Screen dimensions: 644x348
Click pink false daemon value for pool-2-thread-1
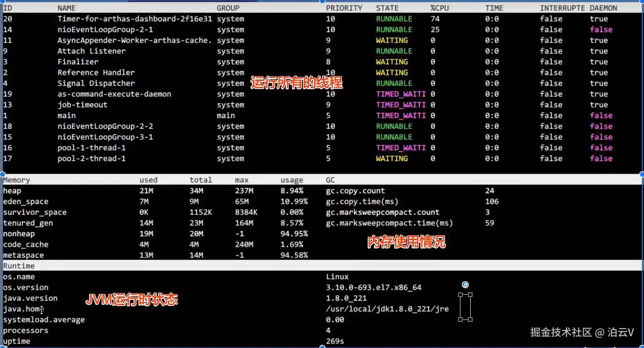[x=601, y=158]
